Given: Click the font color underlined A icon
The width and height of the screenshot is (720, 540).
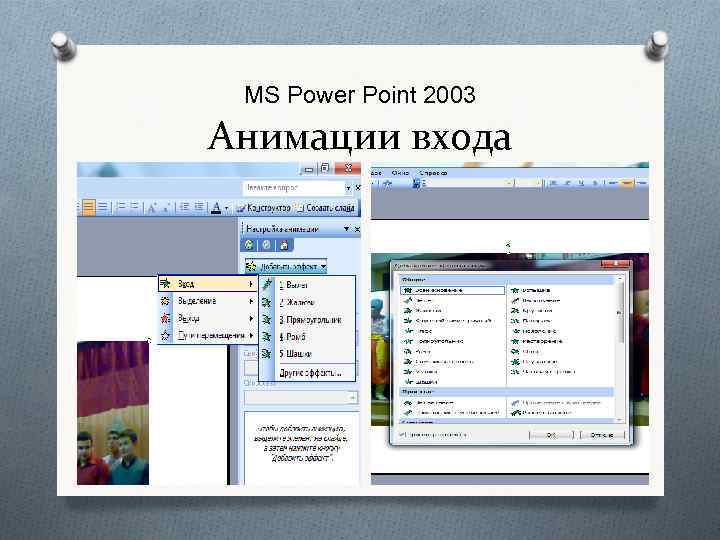Looking at the screenshot, I should [x=216, y=208].
